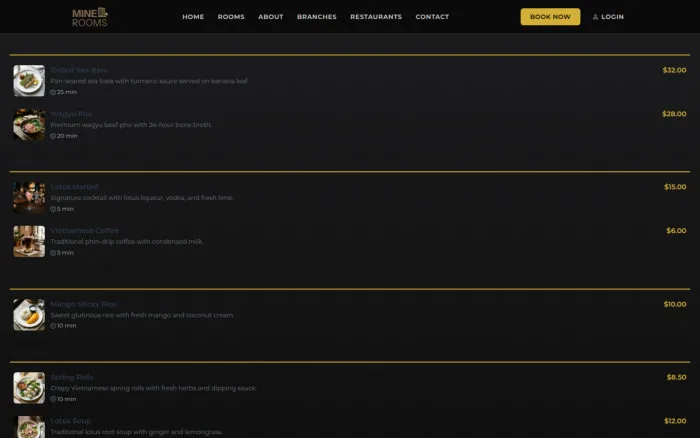Screen dimensions: 700x438
Task: Navigate to Branches
Action: [317, 17]
